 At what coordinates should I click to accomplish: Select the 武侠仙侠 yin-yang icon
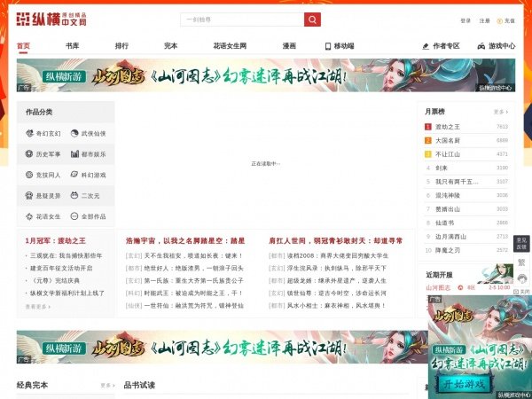(x=74, y=133)
